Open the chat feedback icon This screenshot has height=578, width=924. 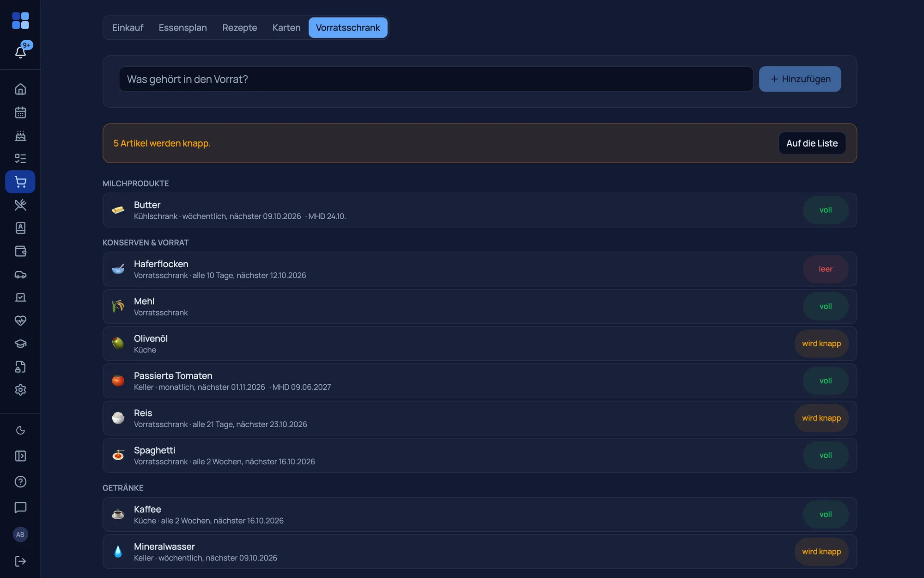click(x=20, y=507)
